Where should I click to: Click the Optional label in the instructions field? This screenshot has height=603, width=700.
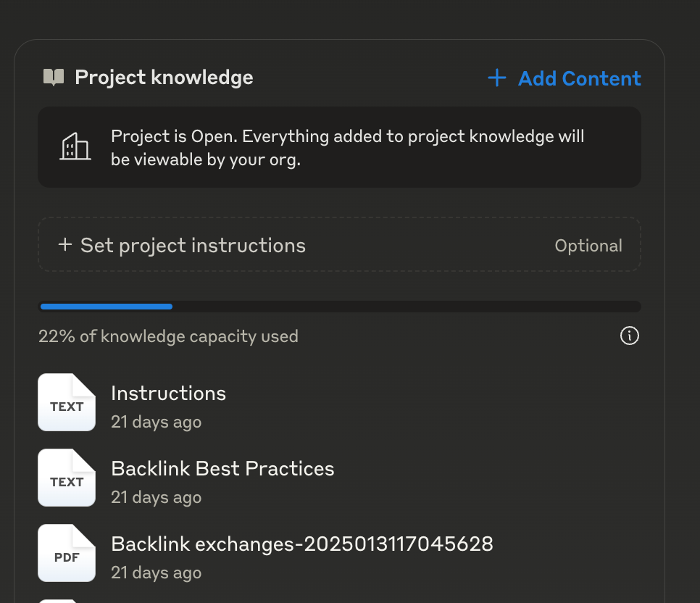tap(588, 245)
